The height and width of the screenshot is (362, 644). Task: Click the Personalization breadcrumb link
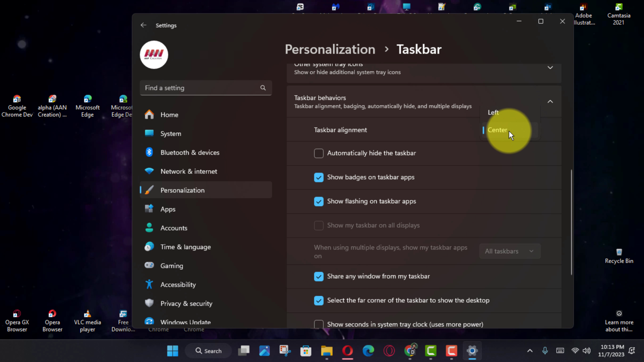pos(330,49)
